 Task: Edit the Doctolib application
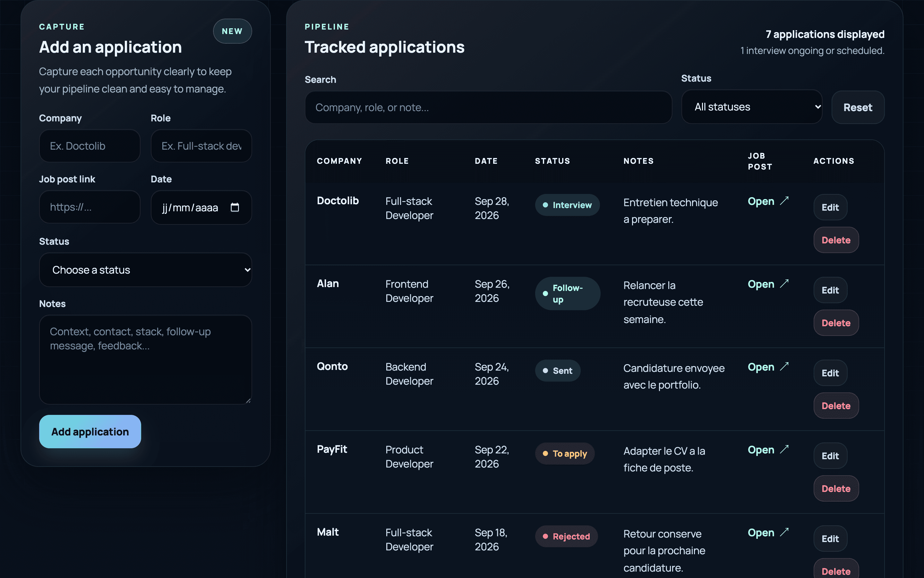point(830,207)
